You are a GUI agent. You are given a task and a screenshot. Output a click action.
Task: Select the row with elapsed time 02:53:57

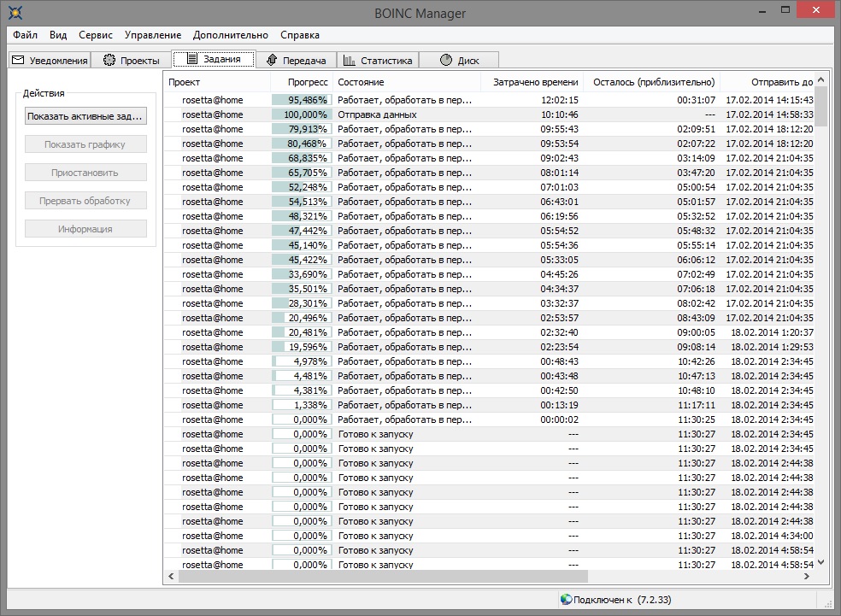[x=489, y=318]
